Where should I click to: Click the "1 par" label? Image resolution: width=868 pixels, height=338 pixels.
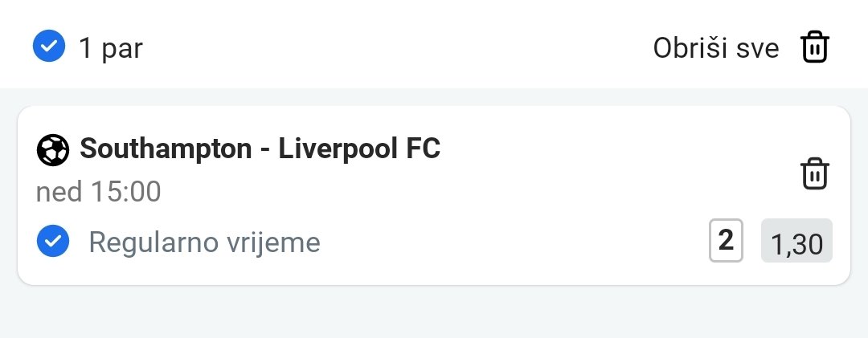click(110, 48)
